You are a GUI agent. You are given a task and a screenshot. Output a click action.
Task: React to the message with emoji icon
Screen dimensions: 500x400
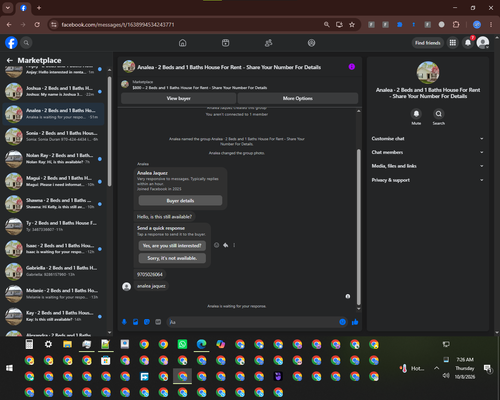[x=216, y=245]
